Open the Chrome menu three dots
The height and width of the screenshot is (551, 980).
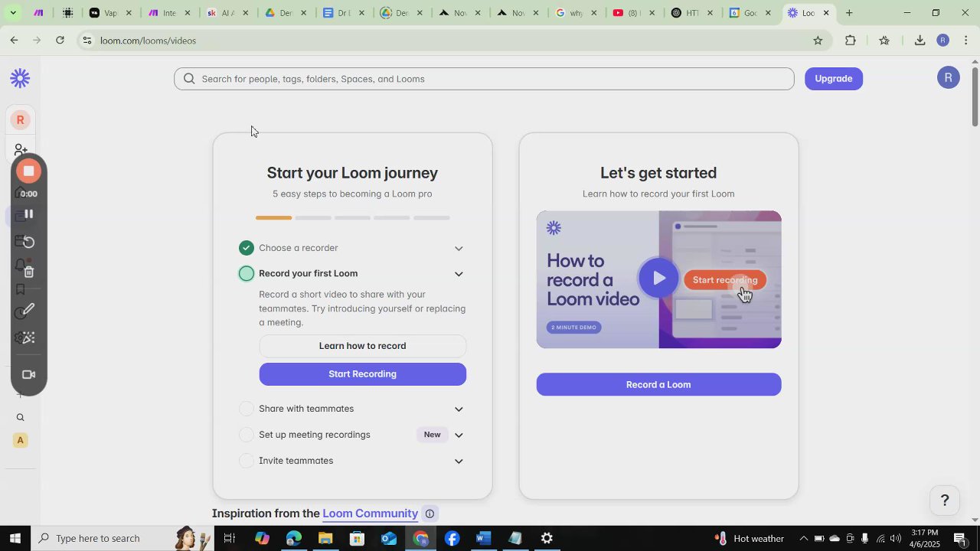click(966, 41)
